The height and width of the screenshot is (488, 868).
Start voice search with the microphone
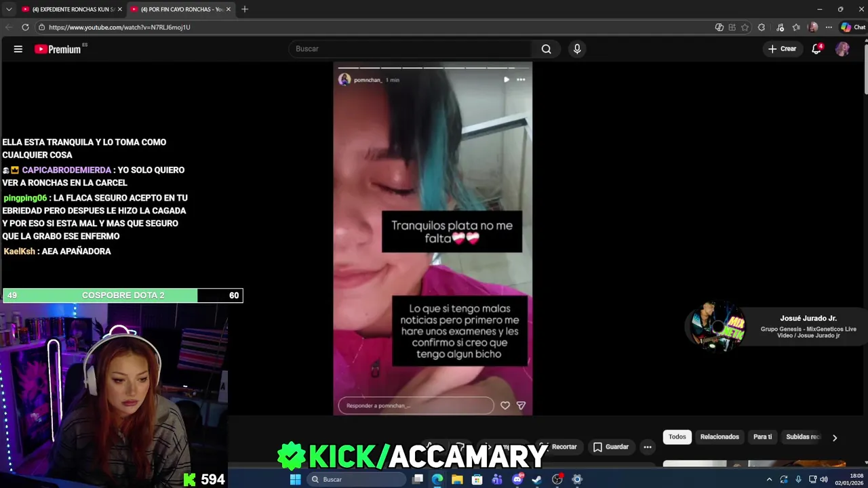click(x=577, y=49)
